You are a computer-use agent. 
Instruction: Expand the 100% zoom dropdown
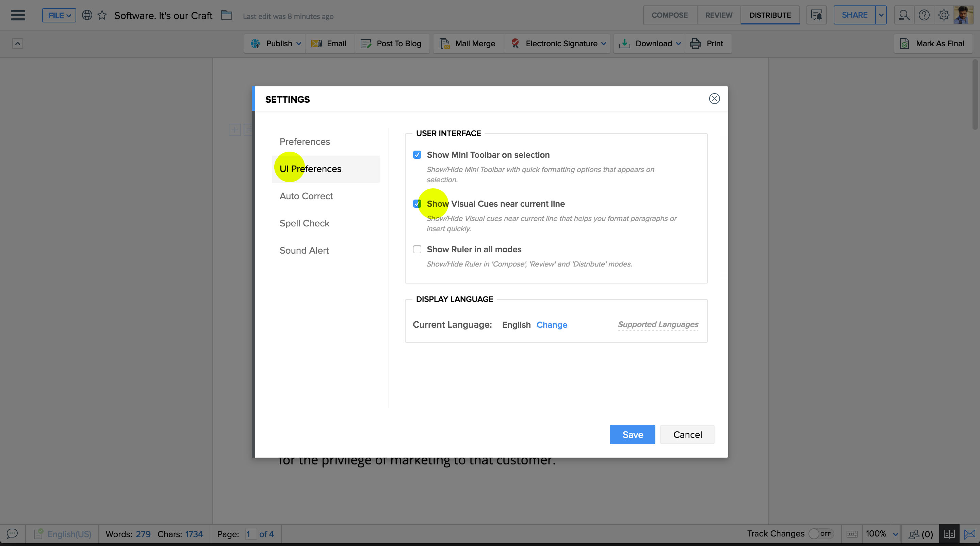pos(895,534)
